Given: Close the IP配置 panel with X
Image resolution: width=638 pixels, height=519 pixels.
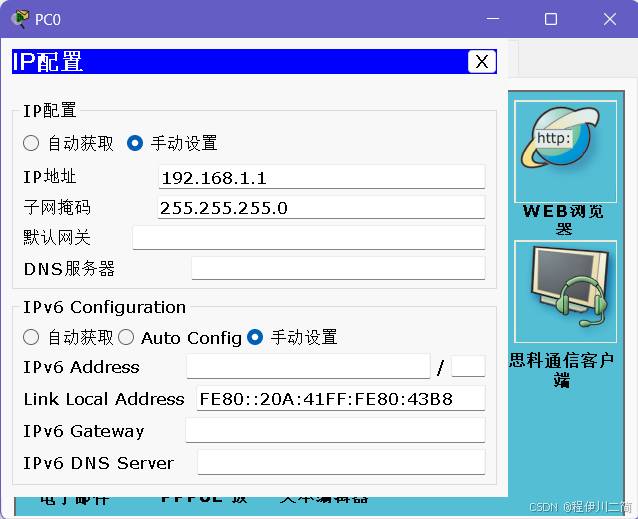Looking at the screenshot, I should click(481, 61).
